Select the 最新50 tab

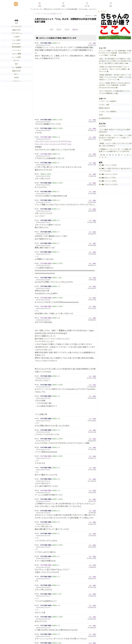tap(75, 30)
